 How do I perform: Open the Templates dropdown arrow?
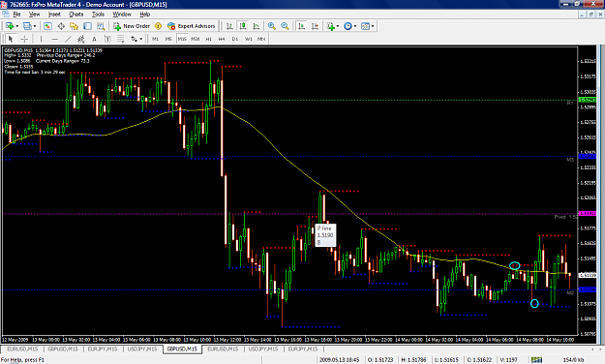click(373, 26)
